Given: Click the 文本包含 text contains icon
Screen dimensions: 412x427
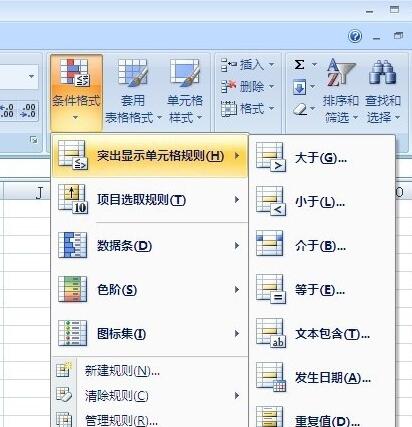Looking at the screenshot, I should [x=271, y=333].
